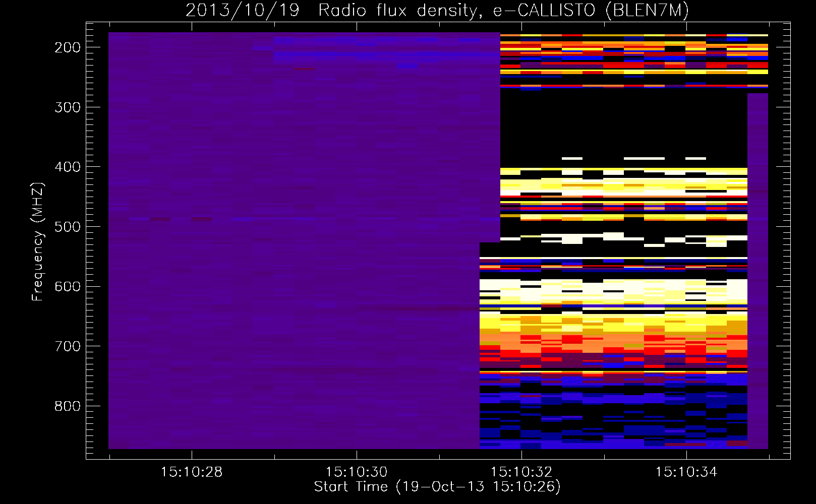Viewport: 816px width, 504px height.
Task: Select the 300 frequency tick label
Action: click(x=68, y=107)
